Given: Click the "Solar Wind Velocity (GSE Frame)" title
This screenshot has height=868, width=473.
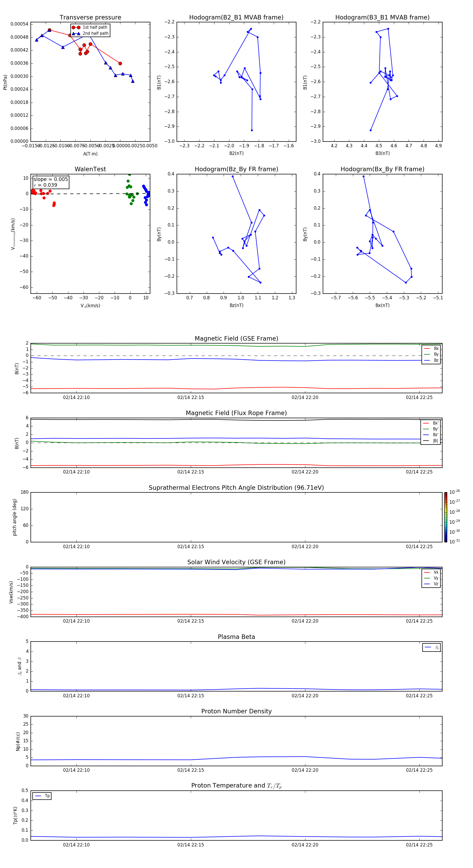Looking at the screenshot, I should coord(236,562).
